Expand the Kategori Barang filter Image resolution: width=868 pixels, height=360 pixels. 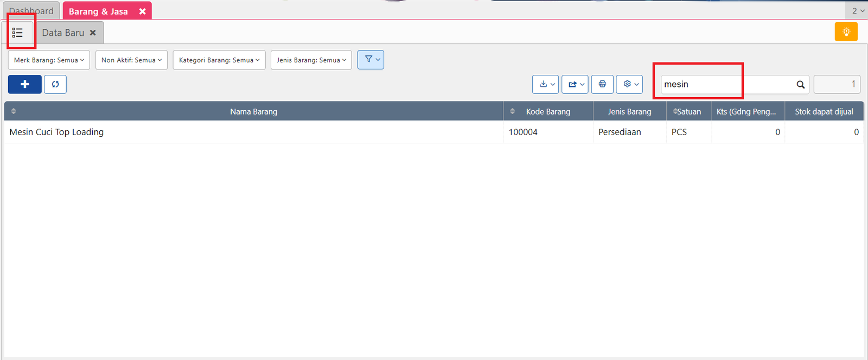click(x=219, y=60)
